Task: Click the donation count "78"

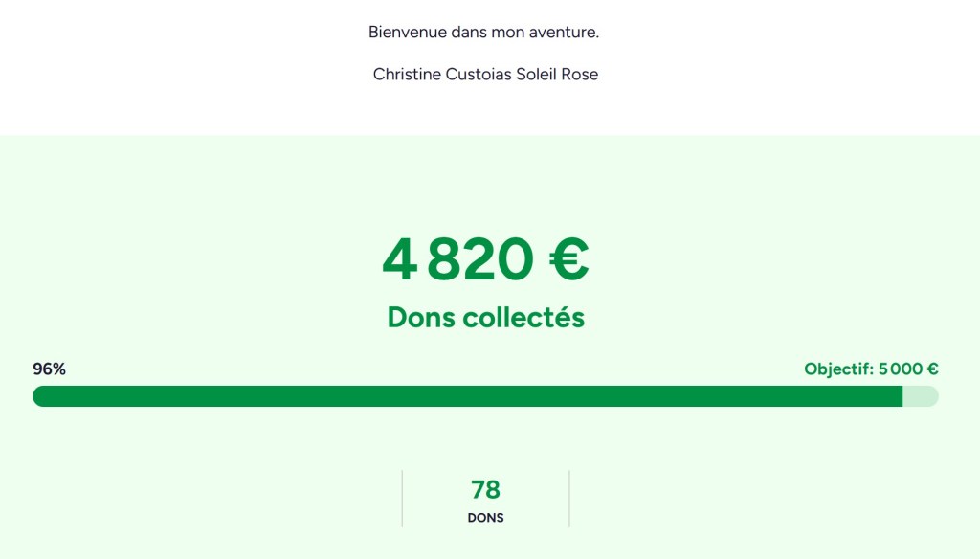Action: coord(485,490)
